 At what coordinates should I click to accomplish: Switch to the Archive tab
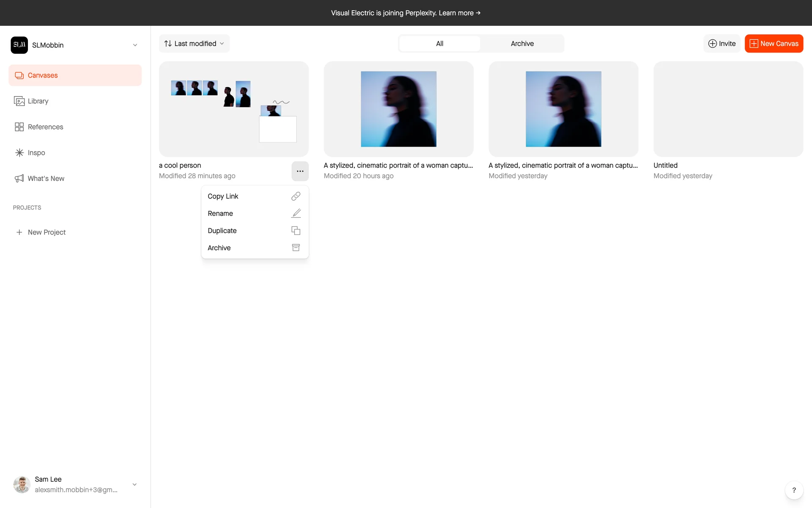tap(522, 44)
